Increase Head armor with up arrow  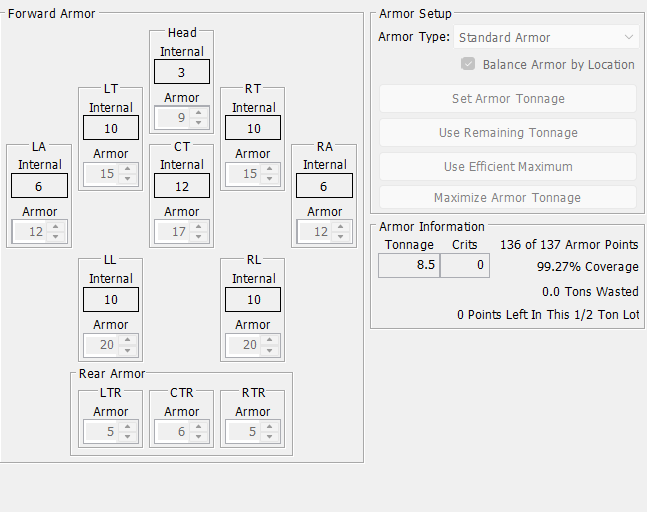coord(198,113)
